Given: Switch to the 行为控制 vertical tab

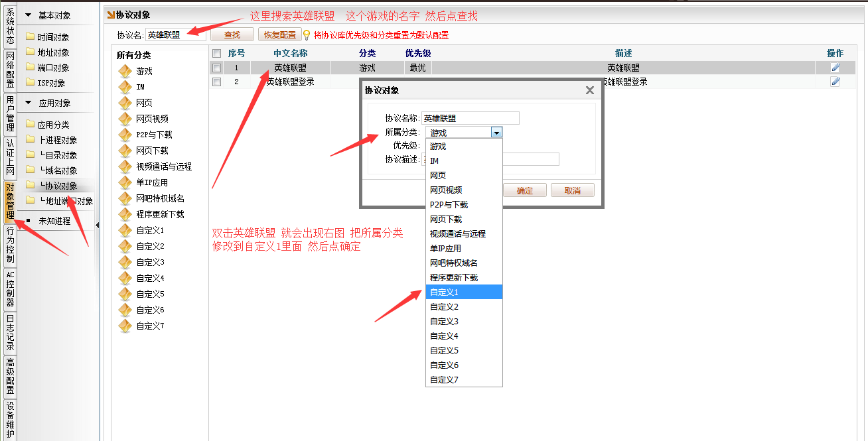Looking at the screenshot, I should pos(10,245).
